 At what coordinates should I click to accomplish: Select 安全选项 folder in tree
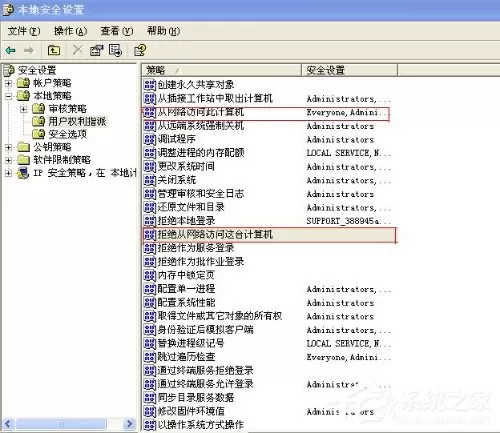coord(68,134)
